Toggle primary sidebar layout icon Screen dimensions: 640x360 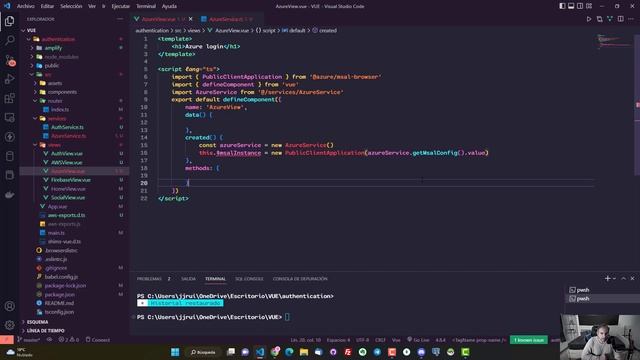click(x=562, y=6)
